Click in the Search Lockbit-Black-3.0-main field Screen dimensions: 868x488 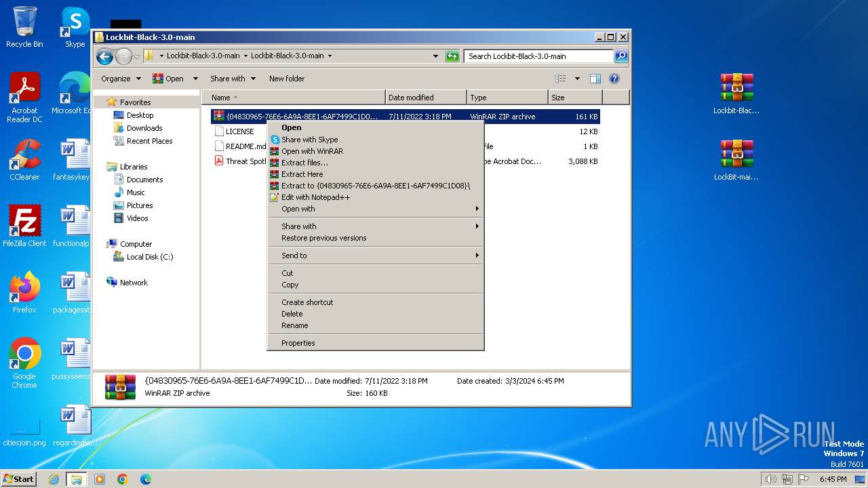click(x=539, y=56)
